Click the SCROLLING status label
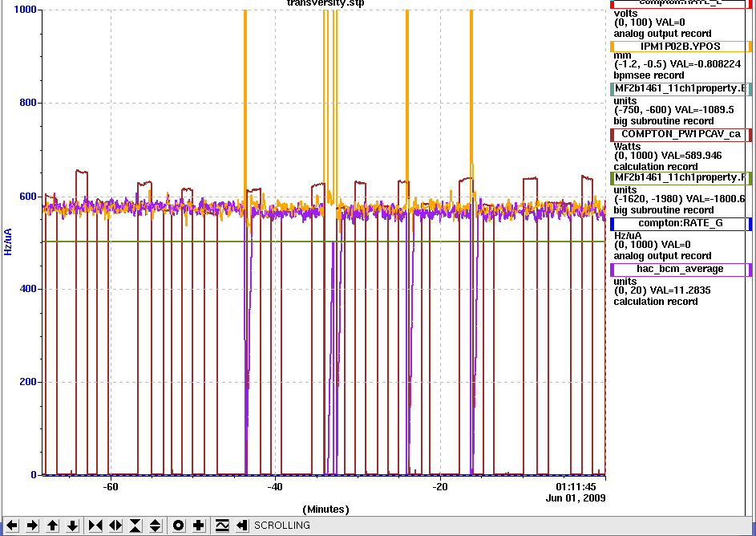 click(282, 526)
